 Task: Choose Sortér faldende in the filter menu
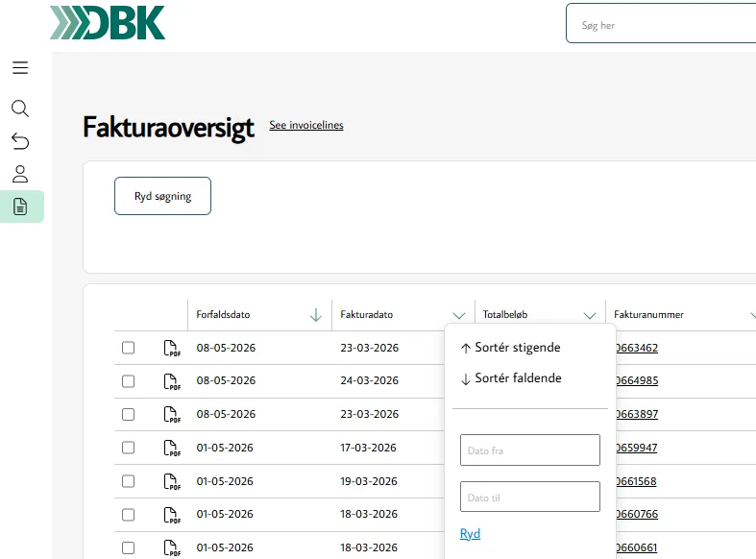(x=512, y=378)
